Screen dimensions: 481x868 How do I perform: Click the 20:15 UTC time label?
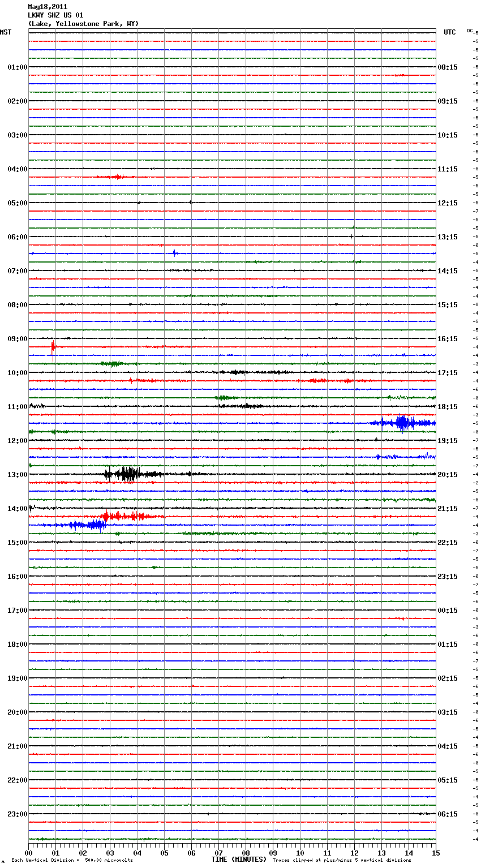click(x=448, y=475)
